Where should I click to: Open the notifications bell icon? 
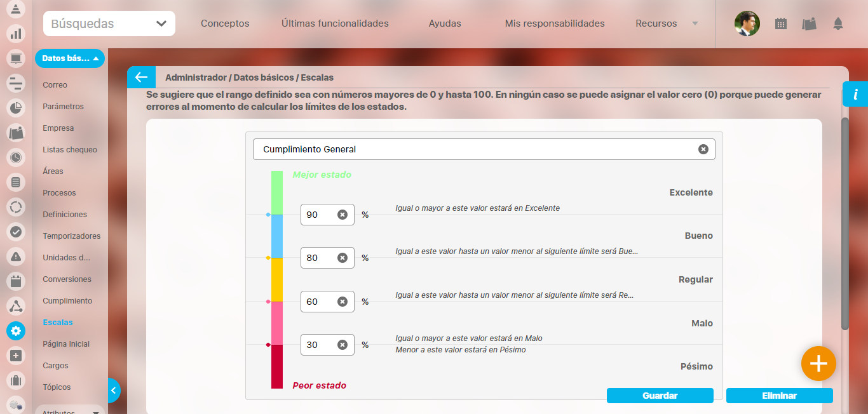click(838, 24)
